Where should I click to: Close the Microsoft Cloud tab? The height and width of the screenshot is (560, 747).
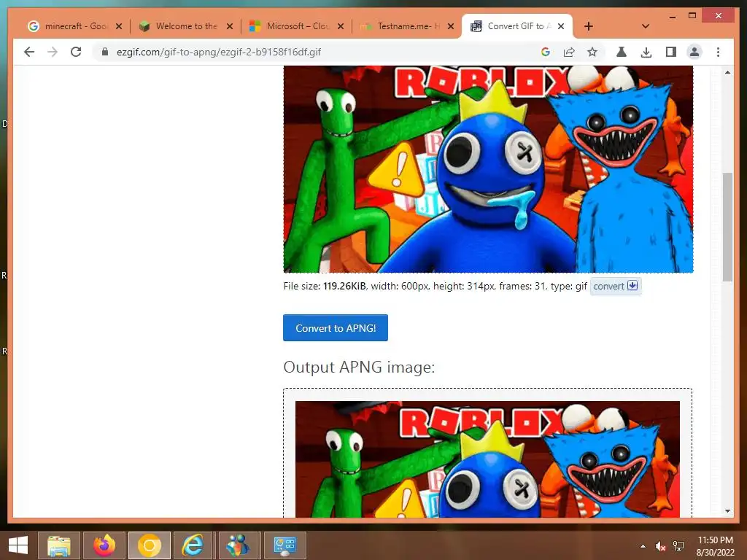click(340, 26)
